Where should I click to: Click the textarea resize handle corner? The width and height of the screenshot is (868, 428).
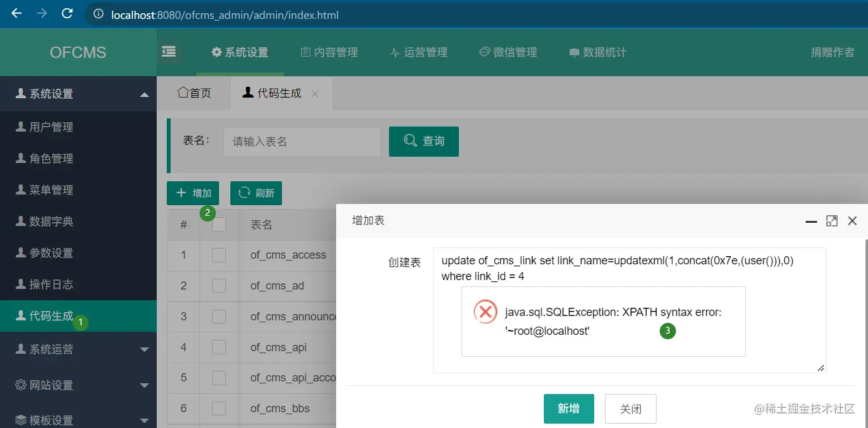click(x=821, y=368)
